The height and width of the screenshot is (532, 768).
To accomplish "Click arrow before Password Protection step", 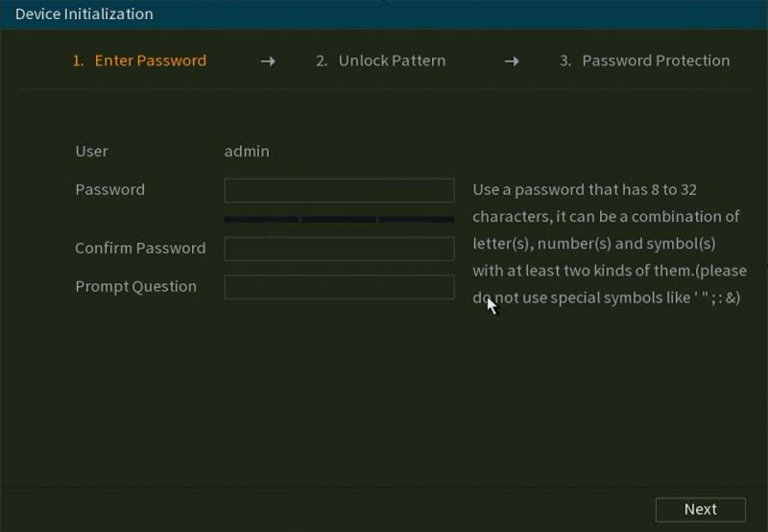I will point(512,61).
